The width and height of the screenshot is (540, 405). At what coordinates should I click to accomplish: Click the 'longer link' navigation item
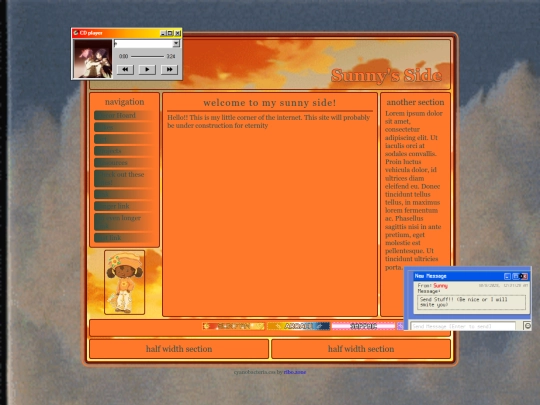coord(124,206)
